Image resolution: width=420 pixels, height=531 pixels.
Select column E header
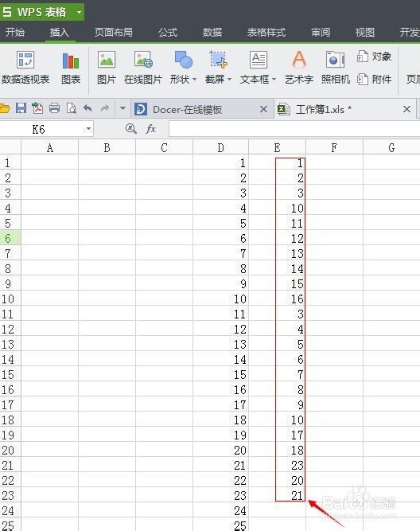click(277, 147)
